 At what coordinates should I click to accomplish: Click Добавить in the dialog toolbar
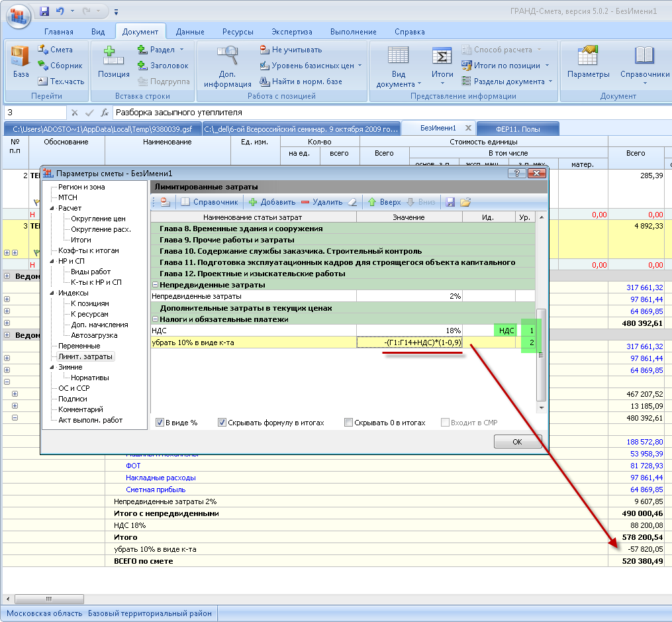tap(271, 202)
